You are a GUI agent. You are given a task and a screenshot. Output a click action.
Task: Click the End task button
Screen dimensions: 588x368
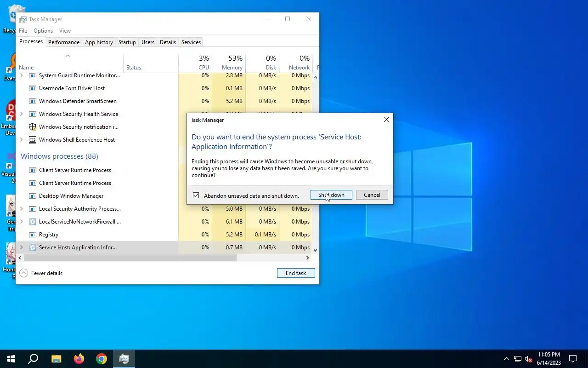296,273
